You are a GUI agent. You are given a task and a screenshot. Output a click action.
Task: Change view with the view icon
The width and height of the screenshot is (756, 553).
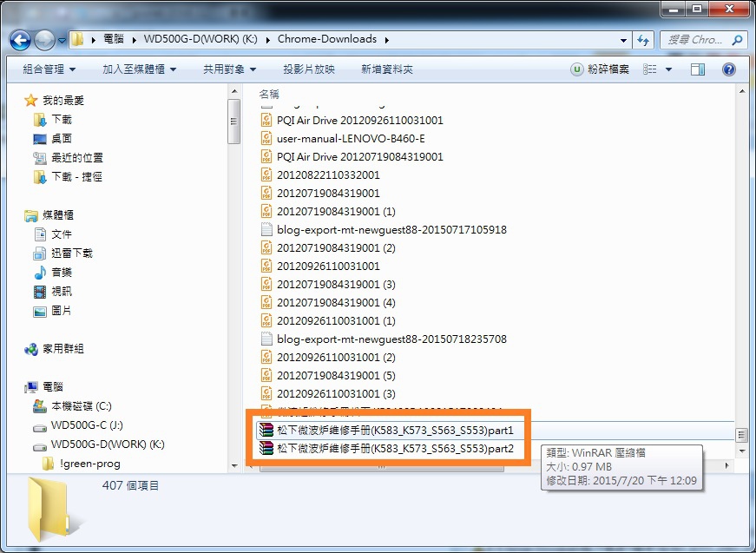(649, 69)
